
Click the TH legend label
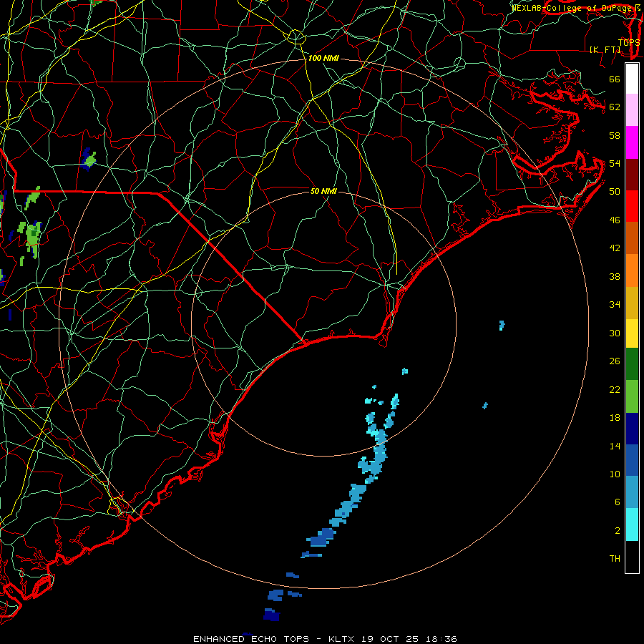615,558
